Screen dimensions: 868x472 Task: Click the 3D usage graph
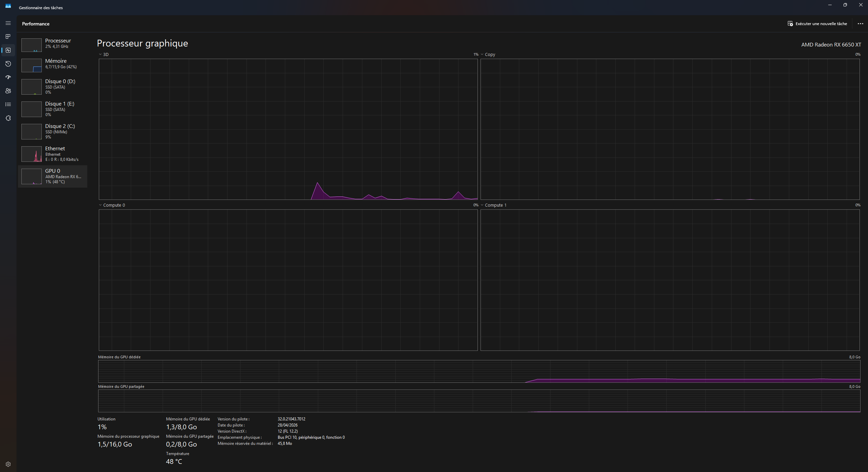click(288, 129)
